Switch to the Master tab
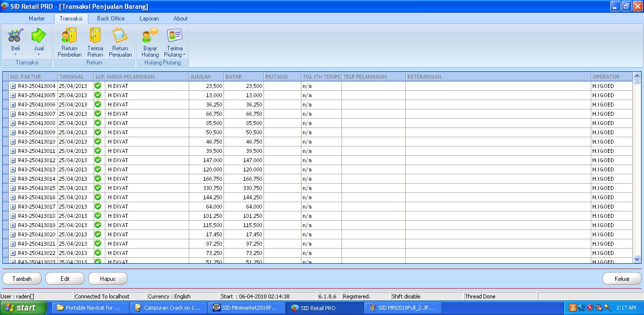The width and height of the screenshot is (644, 315). click(37, 19)
